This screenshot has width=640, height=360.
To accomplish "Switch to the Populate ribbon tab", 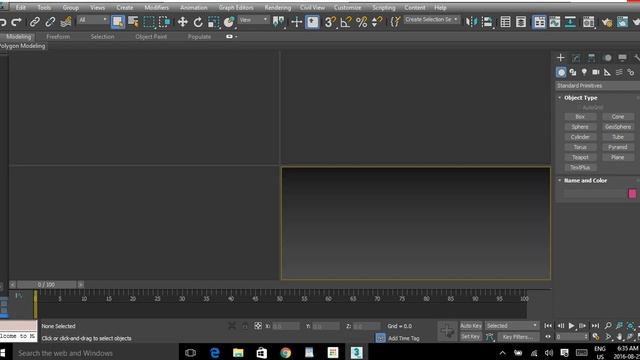I will click(199, 37).
